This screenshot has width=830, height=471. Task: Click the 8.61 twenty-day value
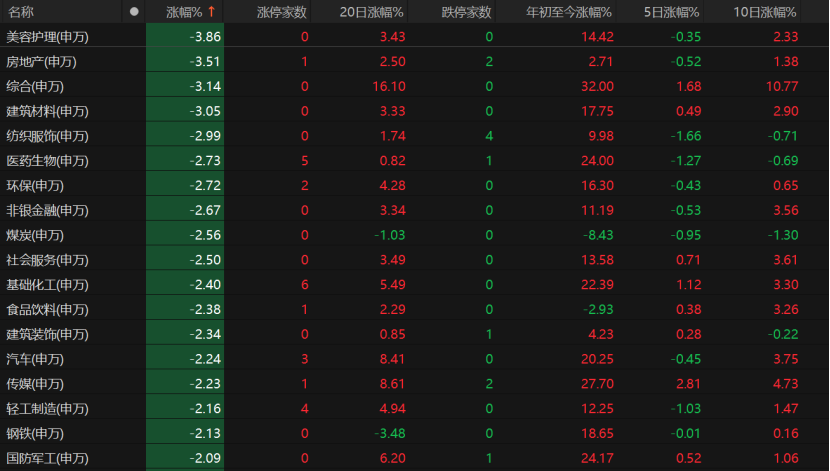pos(393,384)
